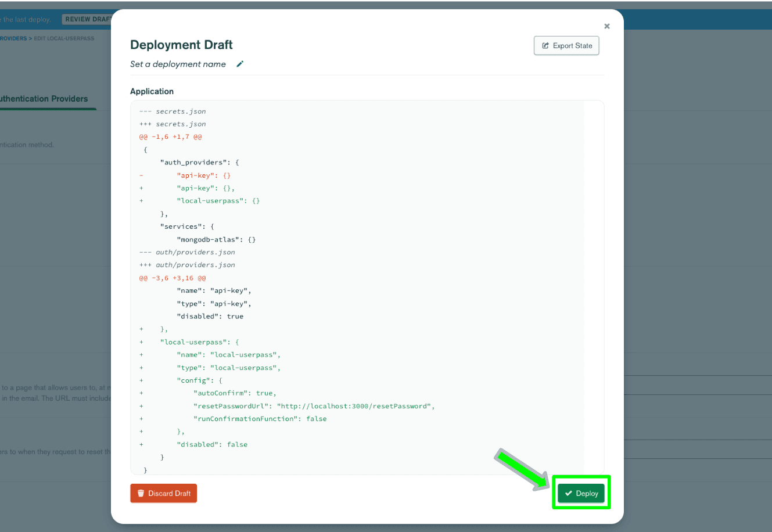Click the diff panel's vertical scrollbar track
Viewport: 772px width, 532px height.
[x=593, y=285]
